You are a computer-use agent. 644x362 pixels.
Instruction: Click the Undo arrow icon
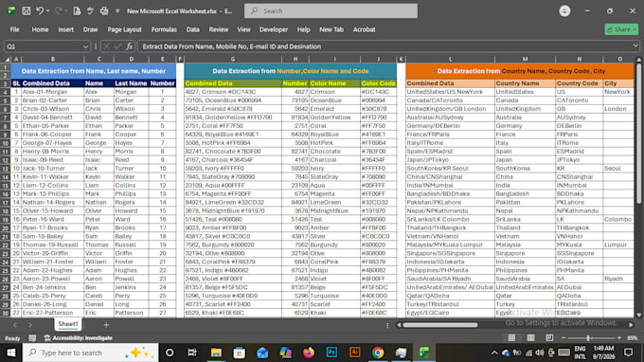[40, 10]
